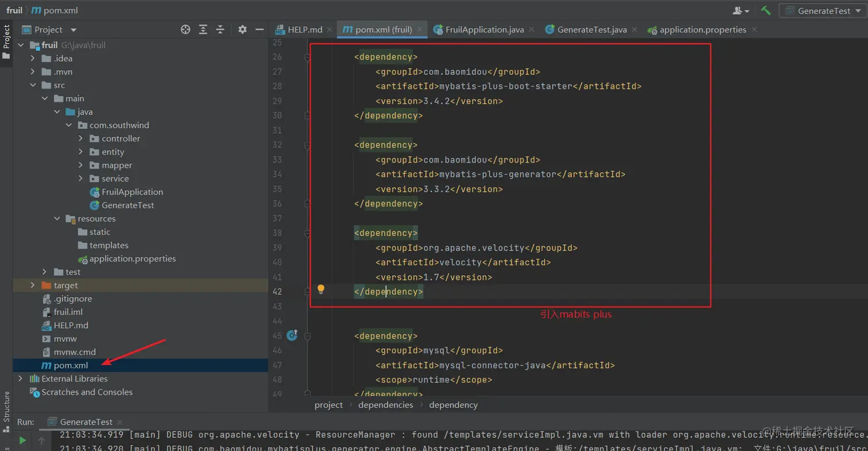Click the 'project' breadcrumb below the editor
The height and width of the screenshot is (451, 868).
pos(329,404)
